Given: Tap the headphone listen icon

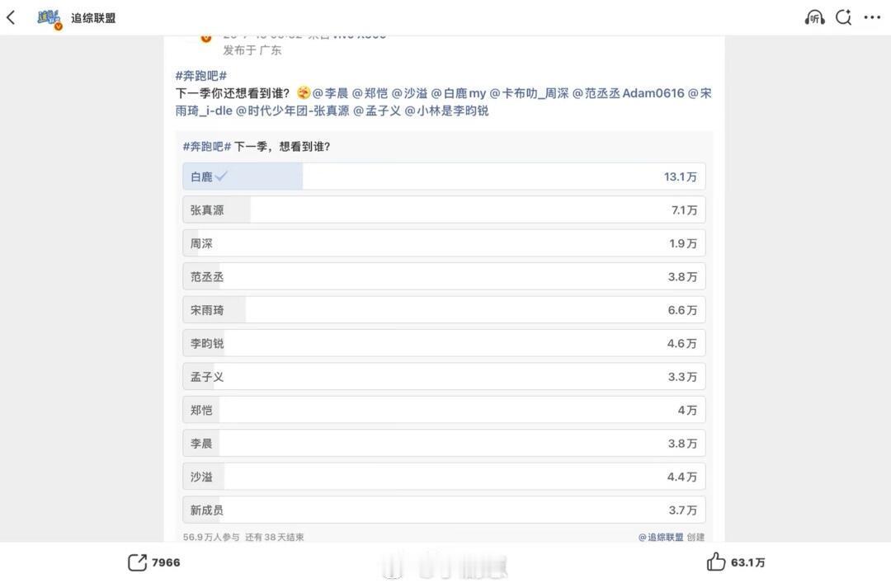Looking at the screenshot, I should pos(814,17).
